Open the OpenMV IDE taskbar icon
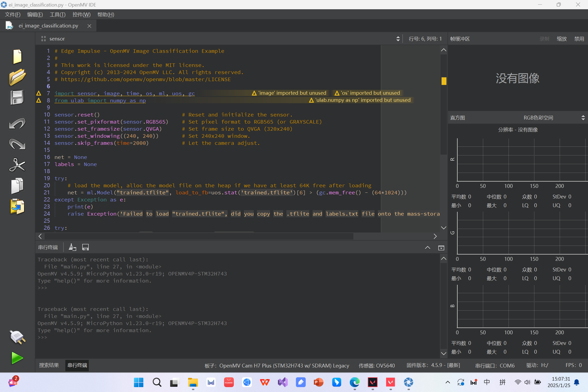 (x=408, y=382)
